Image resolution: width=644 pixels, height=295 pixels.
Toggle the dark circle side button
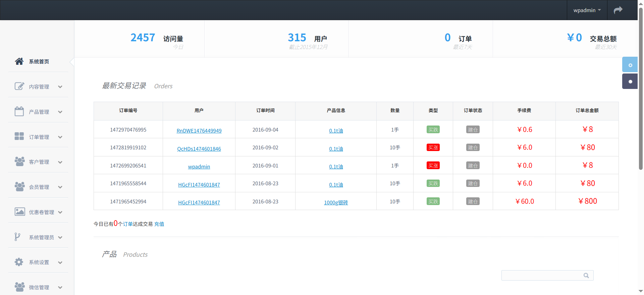coord(630,82)
